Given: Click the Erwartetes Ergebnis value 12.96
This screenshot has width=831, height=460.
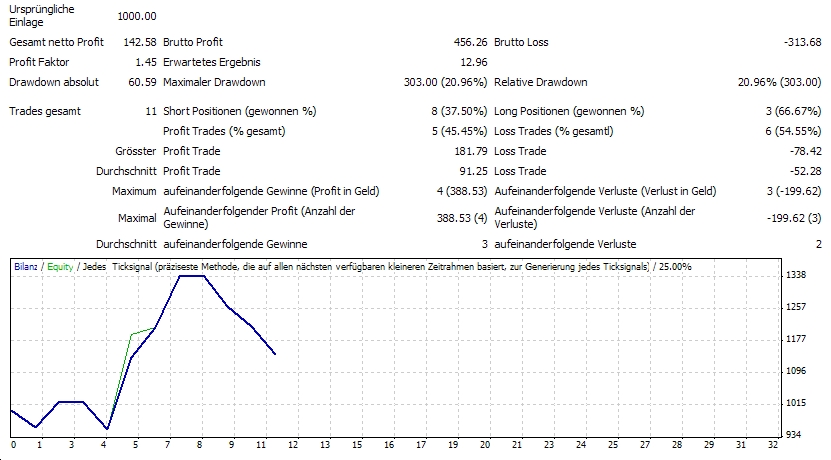Looking at the screenshot, I should [474, 63].
